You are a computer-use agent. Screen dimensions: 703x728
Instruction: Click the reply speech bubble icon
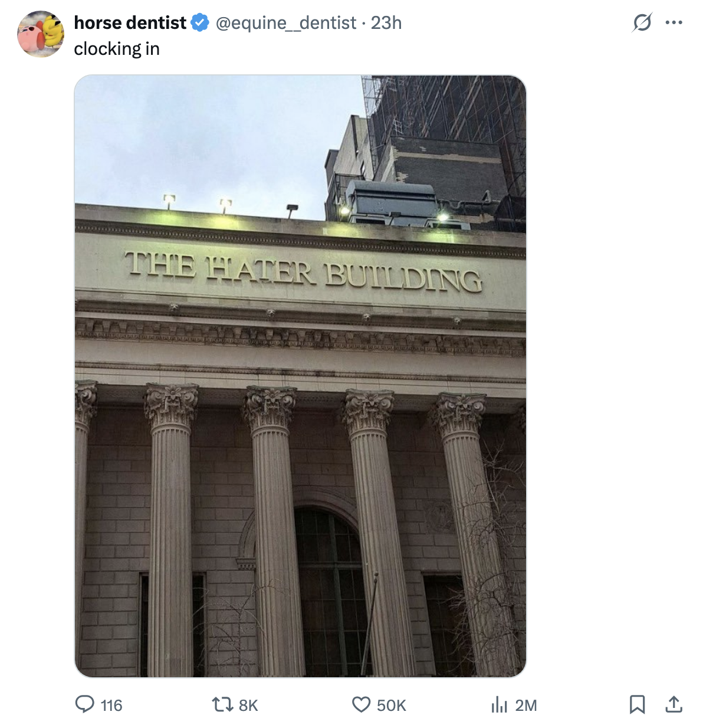[85, 704]
